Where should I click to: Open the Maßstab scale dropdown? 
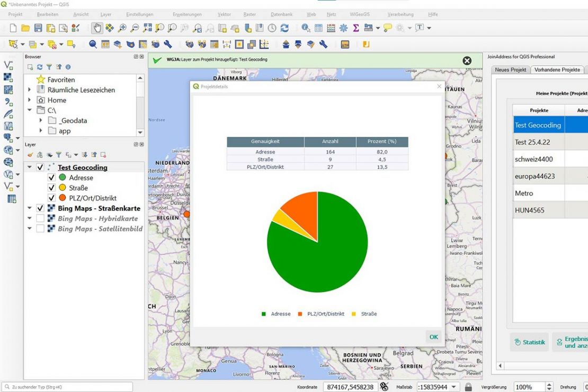tap(454, 387)
